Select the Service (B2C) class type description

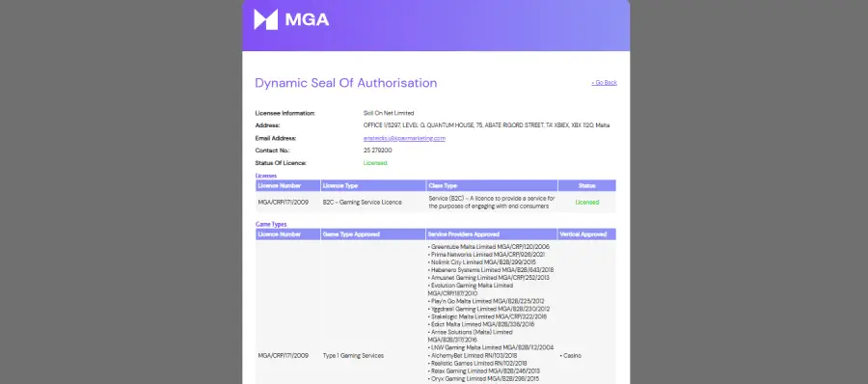[492, 203]
